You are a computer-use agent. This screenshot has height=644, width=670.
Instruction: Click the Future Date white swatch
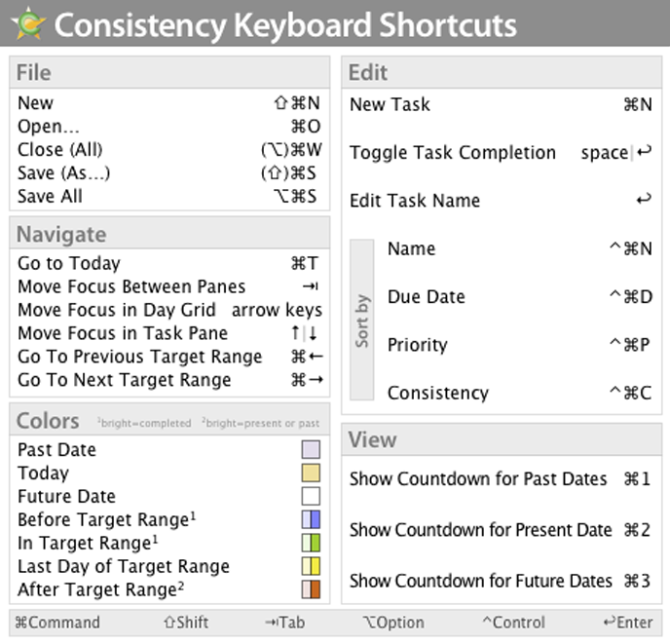[311, 497]
